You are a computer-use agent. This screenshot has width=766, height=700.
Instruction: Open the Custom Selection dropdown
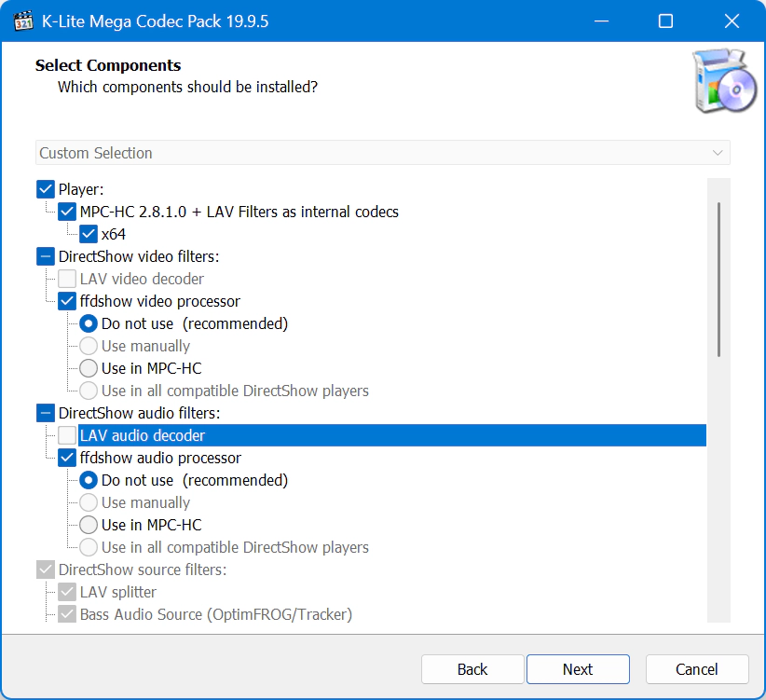pyautogui.click(x=382, y=153)
